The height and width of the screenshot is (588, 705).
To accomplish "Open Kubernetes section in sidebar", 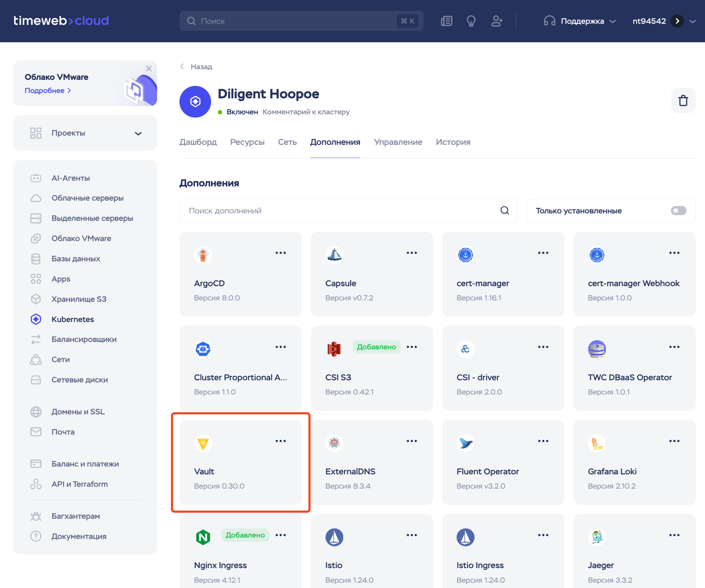I will click(72, 319).
